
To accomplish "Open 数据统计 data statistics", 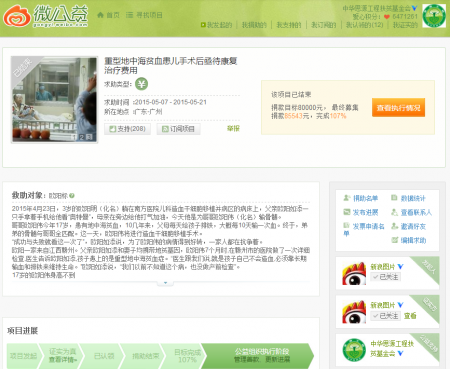I will tap(408, 198).
